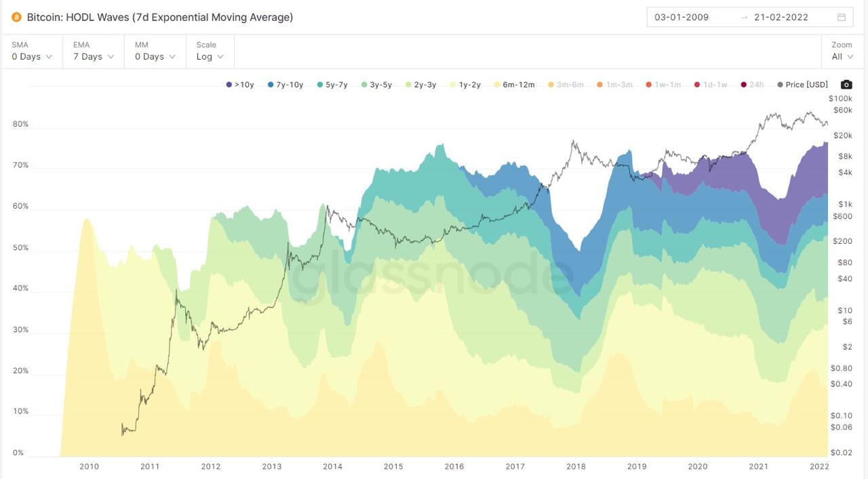
Task: Open the calendar icon in date range
Action: (x=842, y=18)
